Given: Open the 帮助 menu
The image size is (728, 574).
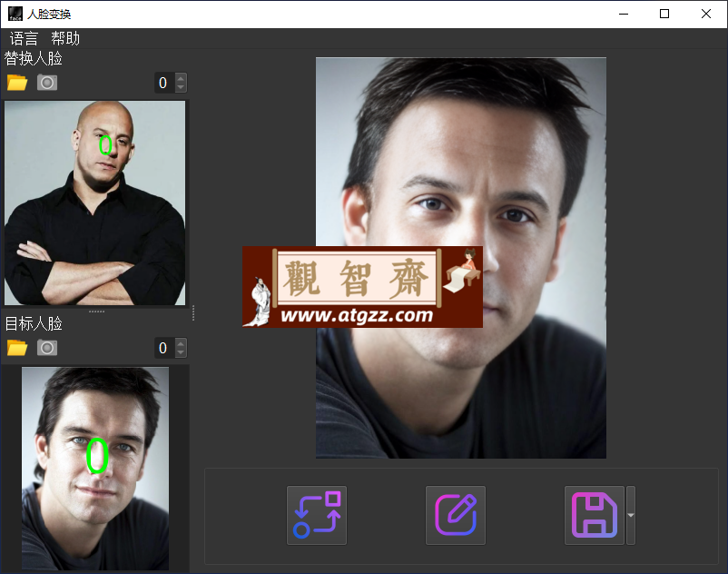Looking at the screenshot, I should (x=65, y=38).
